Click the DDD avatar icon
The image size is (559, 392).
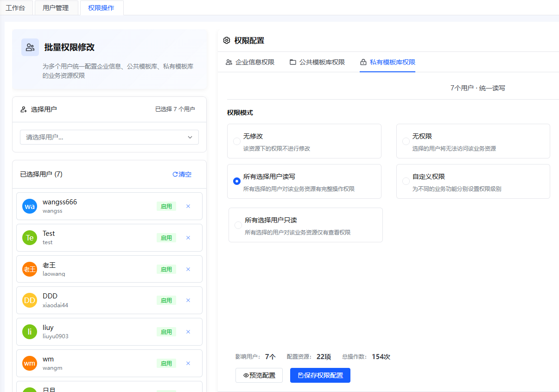(x=29, y=300)
